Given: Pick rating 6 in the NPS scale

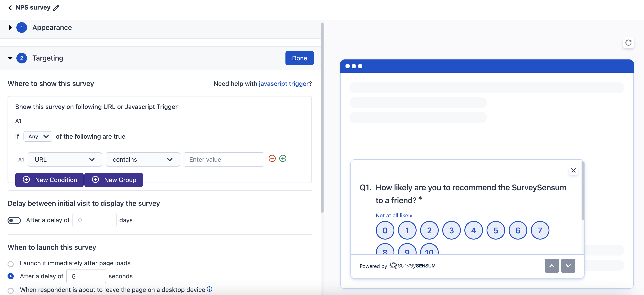Looking at the screenshot, I should click(x=518, y=230).
